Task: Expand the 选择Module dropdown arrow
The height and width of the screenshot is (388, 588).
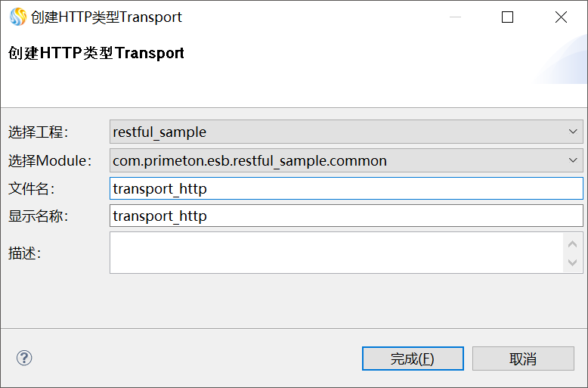Action: point(573,160)
